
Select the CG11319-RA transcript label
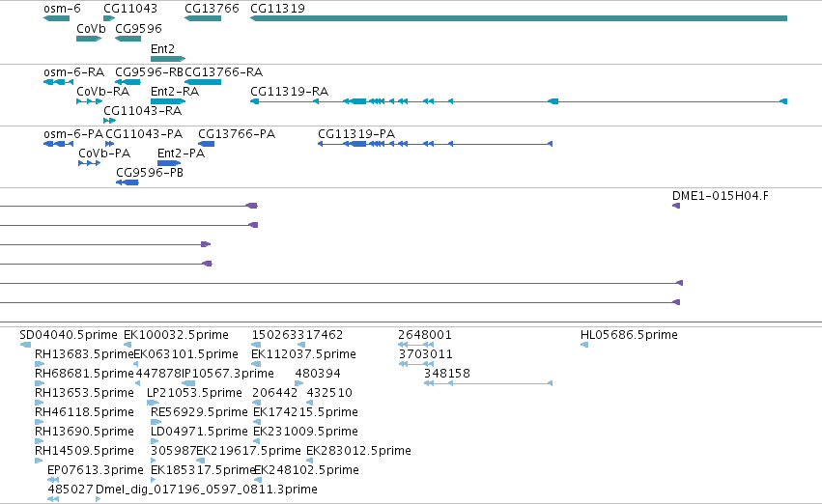[x=290, y=92]
